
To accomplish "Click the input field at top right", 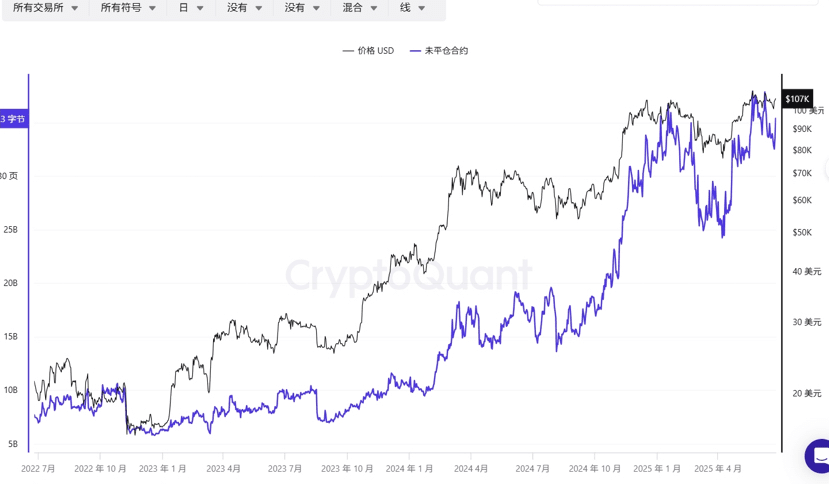I will (678, 2).
